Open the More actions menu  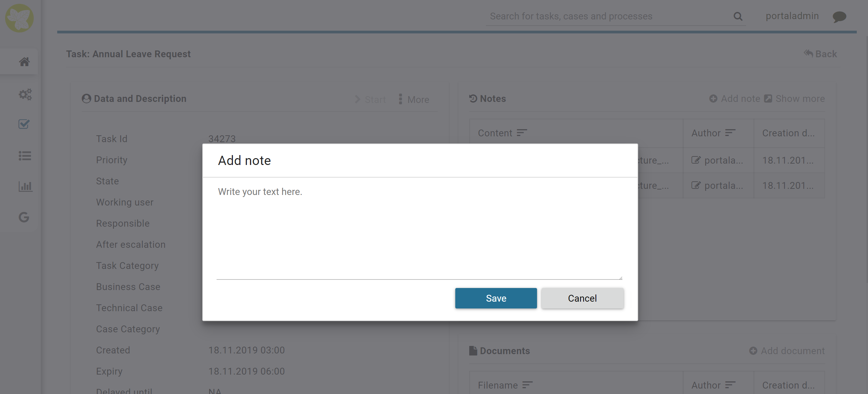(x=414, y=99)
